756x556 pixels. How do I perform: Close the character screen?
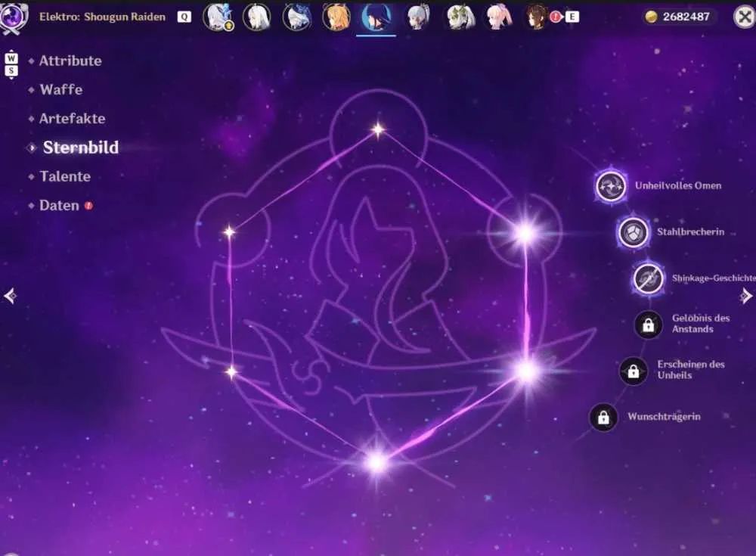(745, 17)
